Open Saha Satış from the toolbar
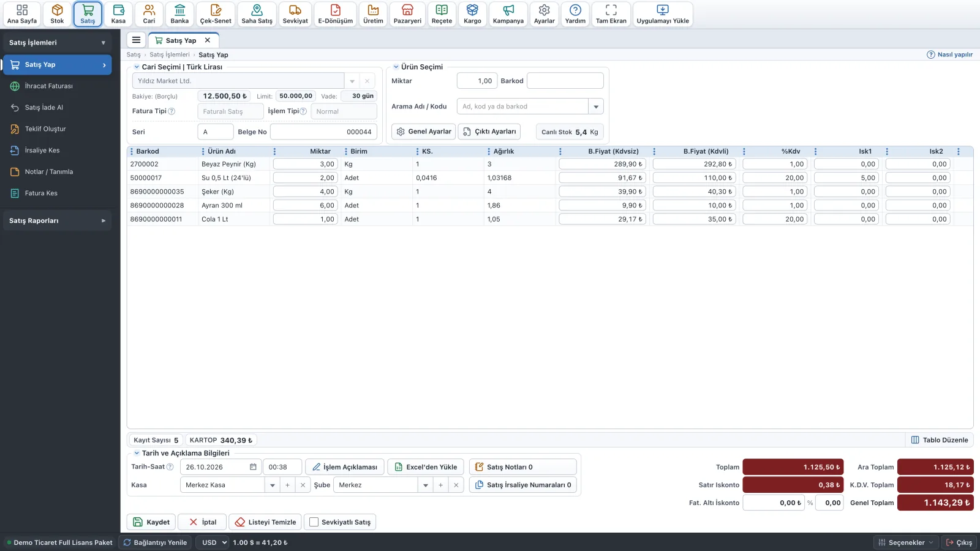Screen dimensions: 980x551 [257, 14]
